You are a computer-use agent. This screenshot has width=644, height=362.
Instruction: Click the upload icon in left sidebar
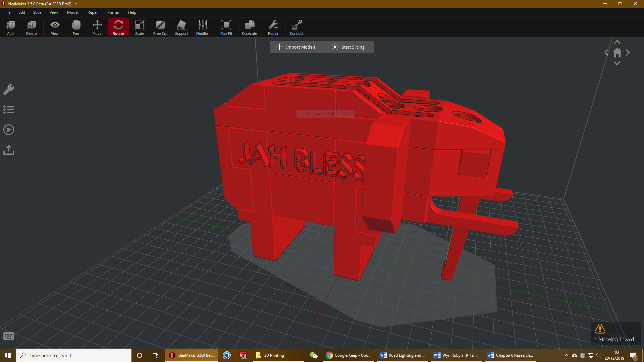click(9, 150)
